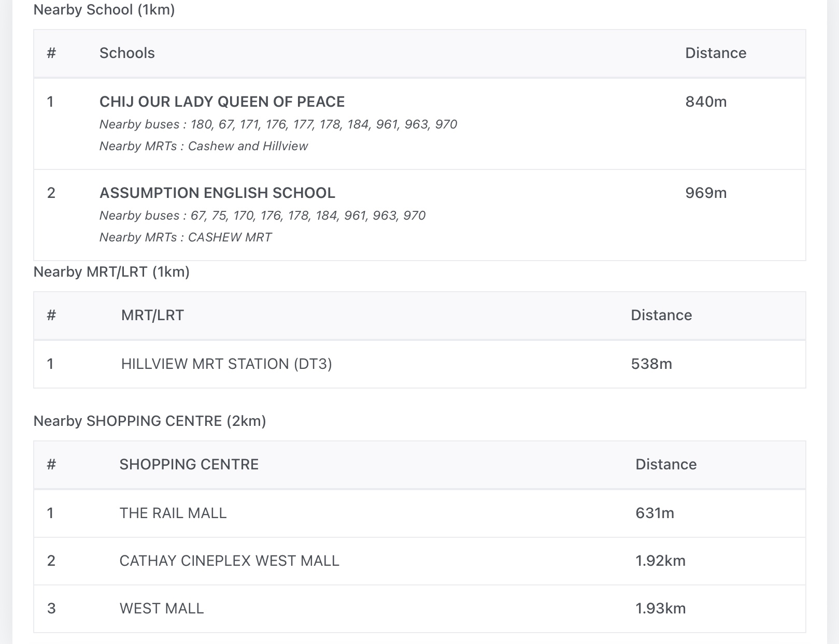Screen dimensions: 839x644
Task: Click West Mall shopping centre entry
Action: coord(162,608)
